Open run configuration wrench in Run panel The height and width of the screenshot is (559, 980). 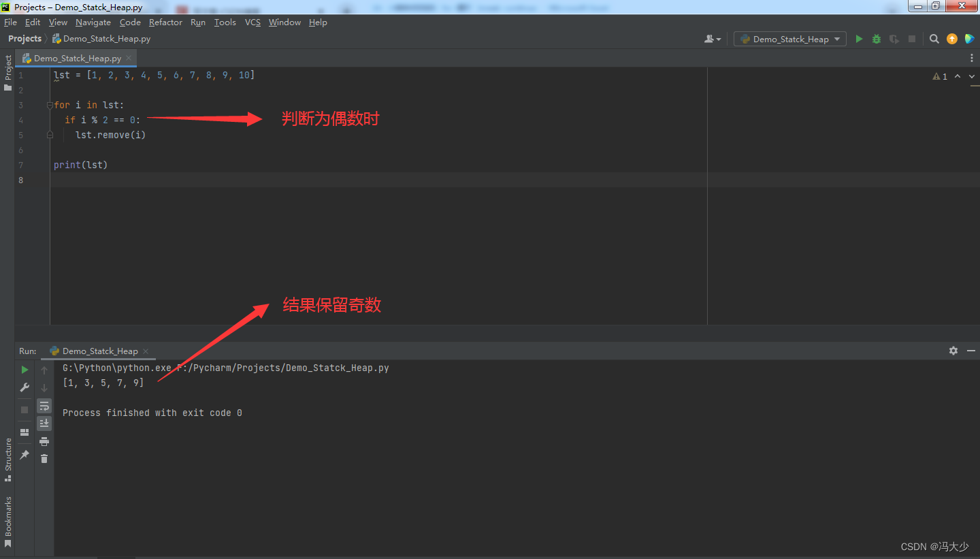[24, 387]
